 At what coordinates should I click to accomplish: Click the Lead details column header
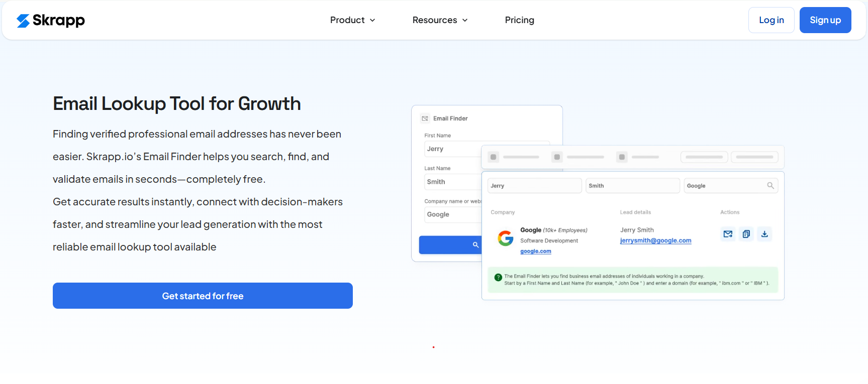pos(635,212)
